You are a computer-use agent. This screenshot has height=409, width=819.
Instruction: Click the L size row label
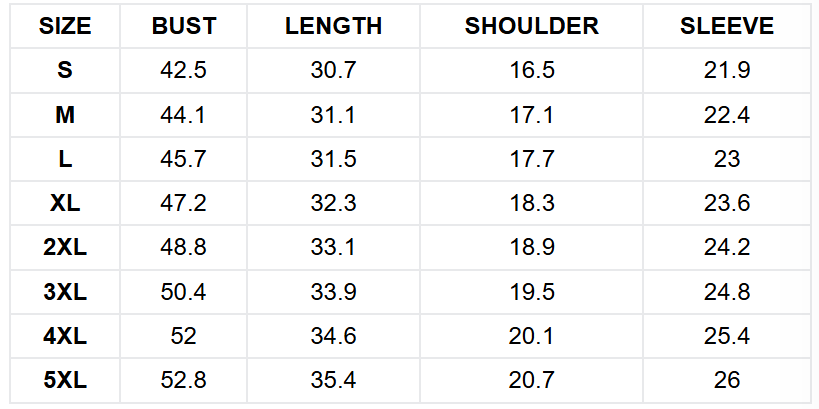tap(65, 159)
